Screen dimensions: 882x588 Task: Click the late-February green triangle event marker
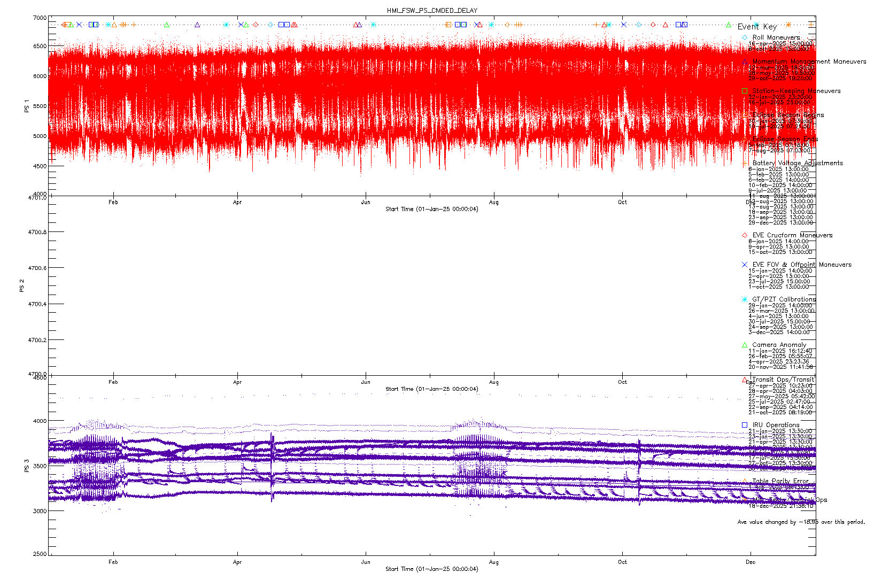coord(167,25)
